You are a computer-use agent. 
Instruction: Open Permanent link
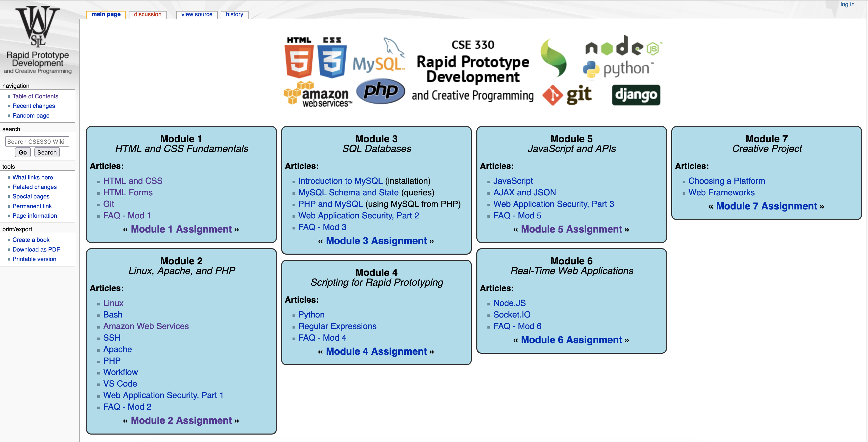pos(32,206)
